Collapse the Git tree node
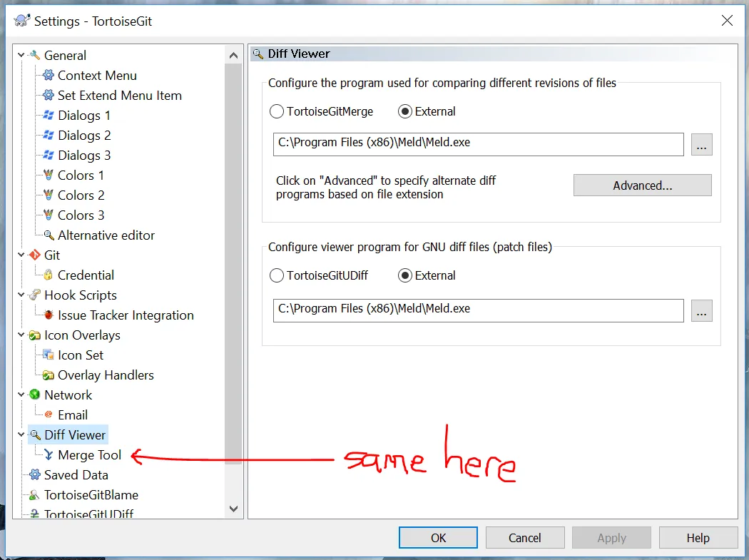 (x=21, y=255)
